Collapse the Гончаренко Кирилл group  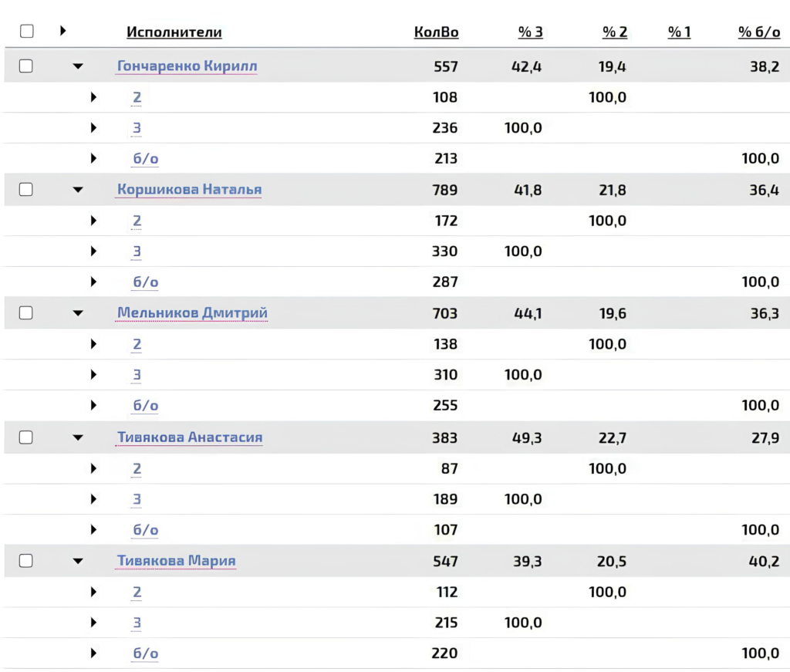tap(77, 66)
